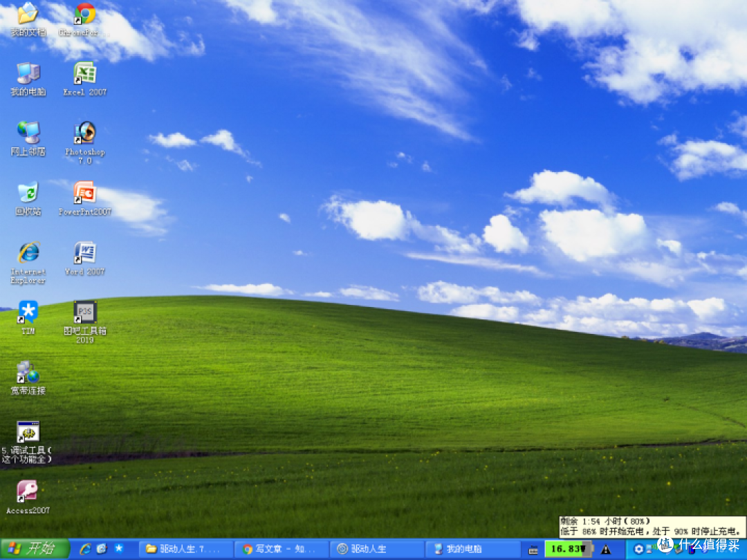Click the Internet Explorer quick launch icon
This screenshot has height=560, width=747.
click(x=86, y=549)
